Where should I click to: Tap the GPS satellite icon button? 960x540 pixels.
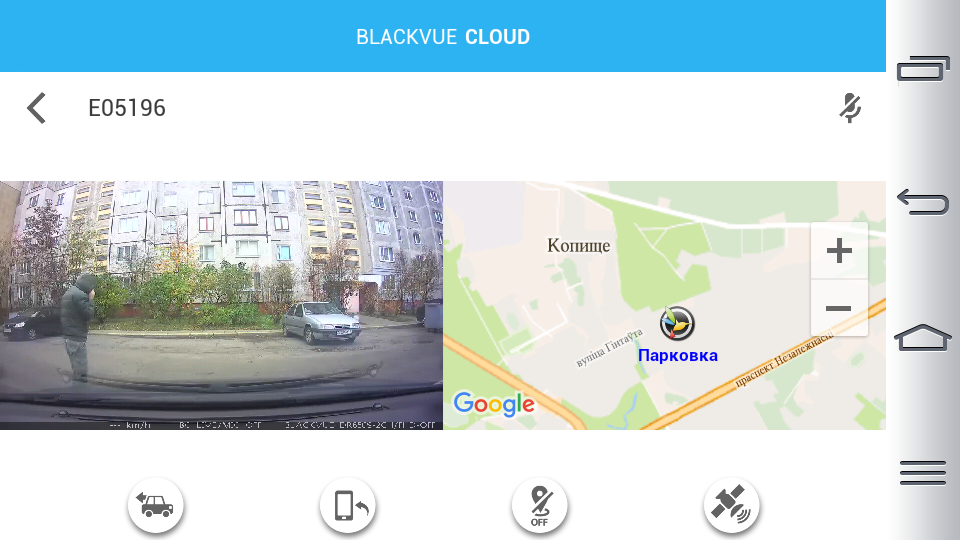point(732,506)
